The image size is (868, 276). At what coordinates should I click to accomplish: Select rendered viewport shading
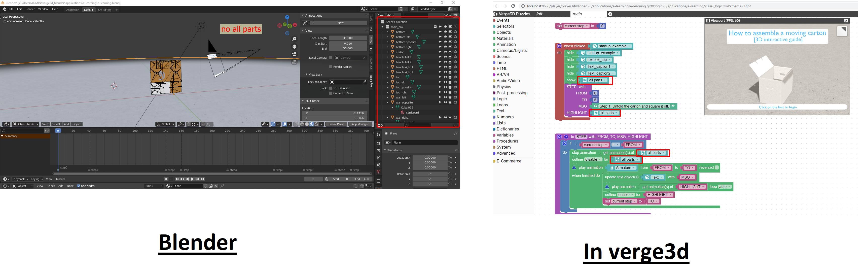click(x=316, y=124)
